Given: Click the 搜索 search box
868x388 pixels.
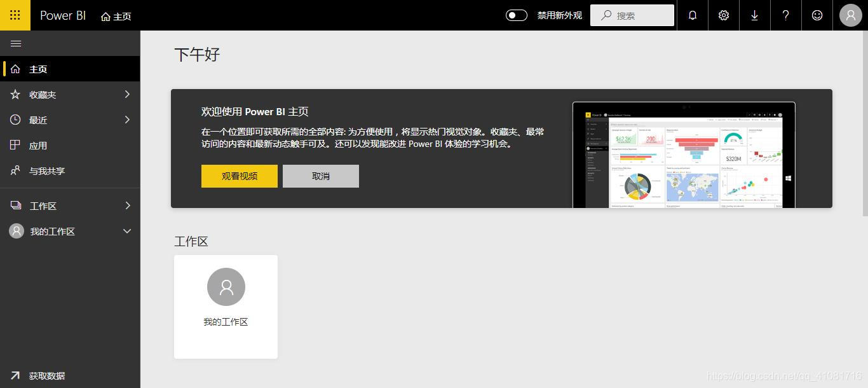Looking at the screenshot, I should 632,15.
